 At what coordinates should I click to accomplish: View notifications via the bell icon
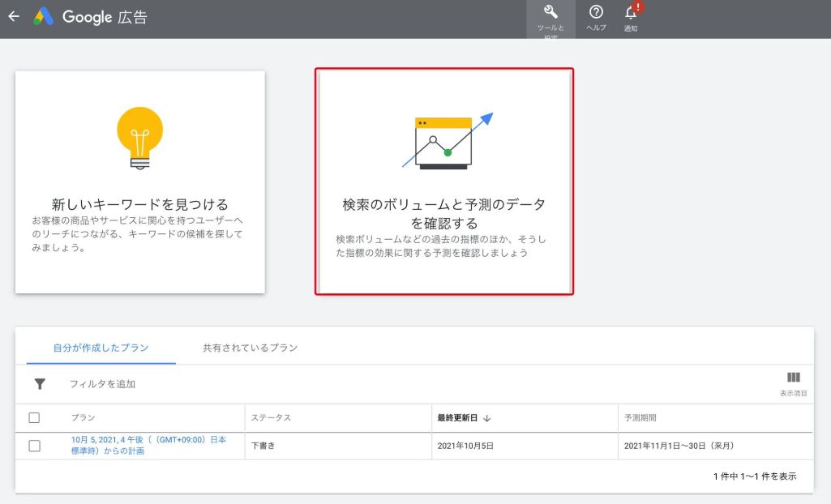point(632,16)
